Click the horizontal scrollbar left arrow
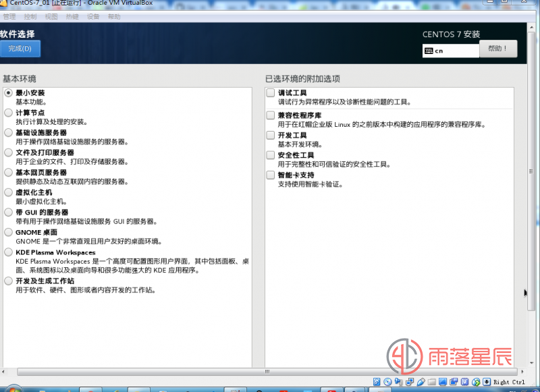540x392 pixels. tap(3, 372)
